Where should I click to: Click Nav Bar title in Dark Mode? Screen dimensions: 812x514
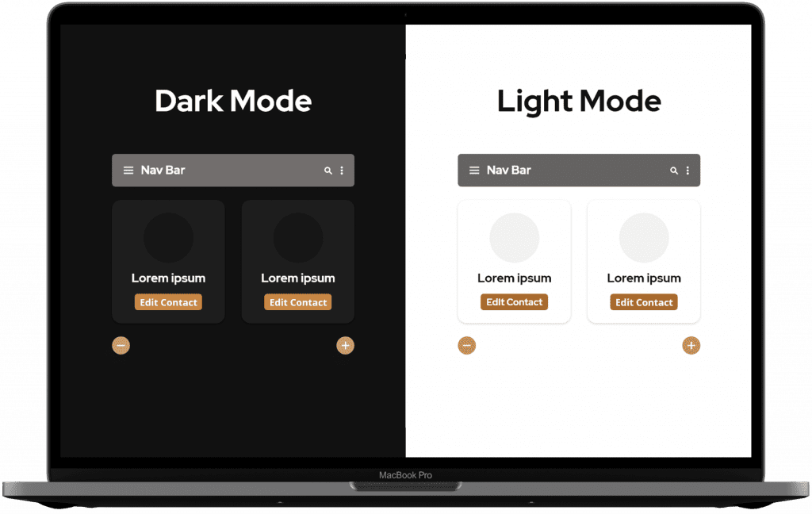pos(163,171)
